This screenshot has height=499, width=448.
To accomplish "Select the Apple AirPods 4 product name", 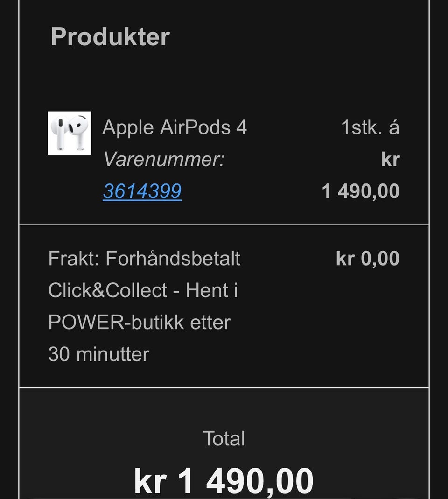I will 175,127.
